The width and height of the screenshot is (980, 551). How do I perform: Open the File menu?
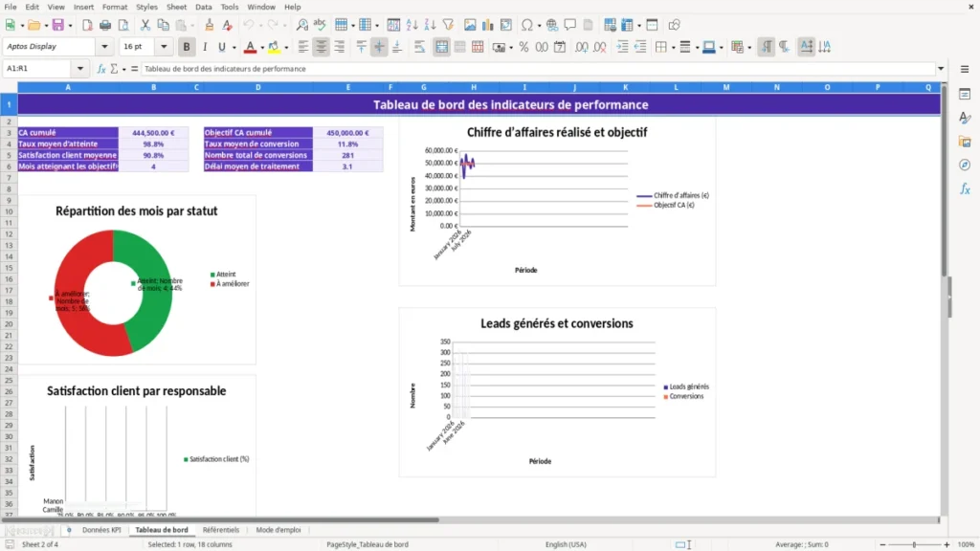click(x=11, y=7)
